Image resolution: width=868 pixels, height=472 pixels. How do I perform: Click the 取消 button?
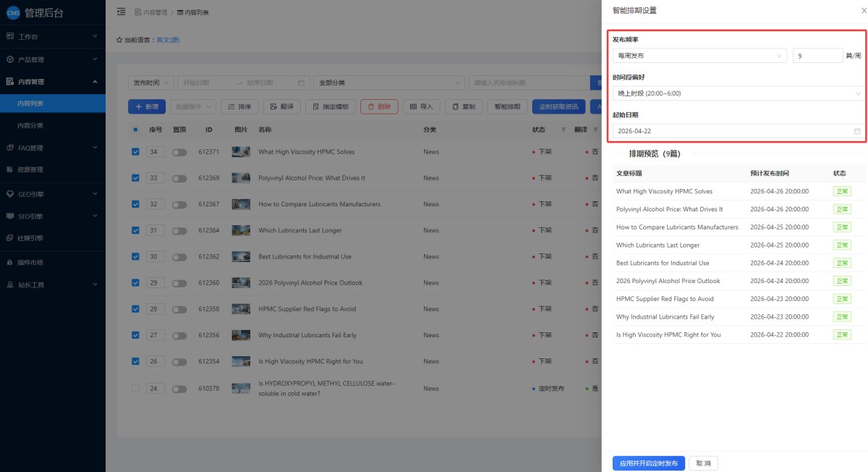point(703,463)
